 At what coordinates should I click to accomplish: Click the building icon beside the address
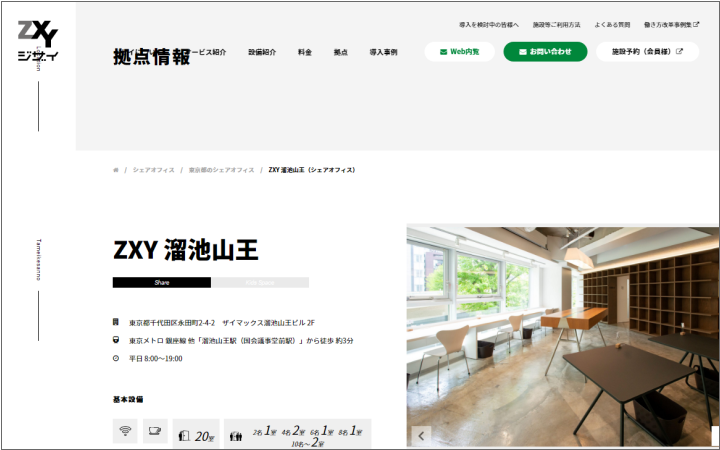[x=116, y=322]
